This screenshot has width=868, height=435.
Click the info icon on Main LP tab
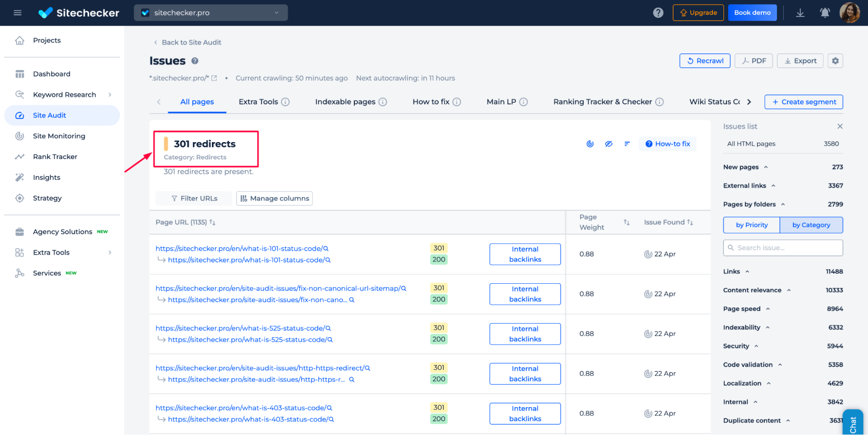(x=524, y=102)
